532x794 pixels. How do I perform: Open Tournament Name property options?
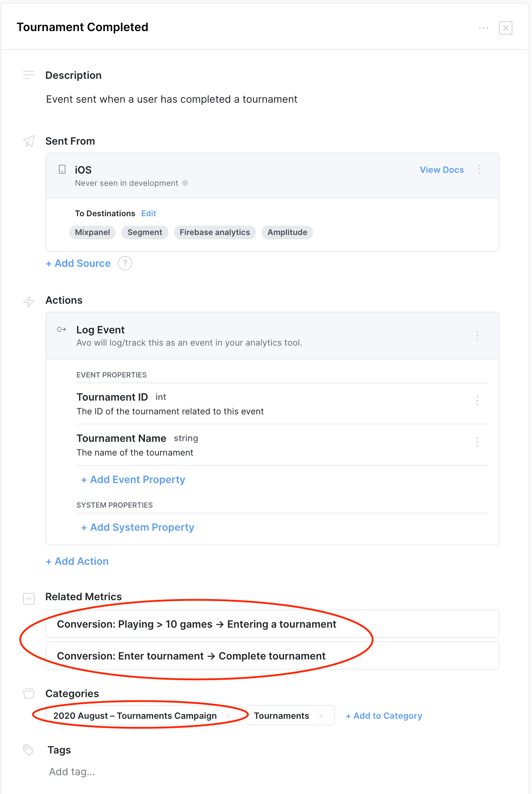point(477,442)
